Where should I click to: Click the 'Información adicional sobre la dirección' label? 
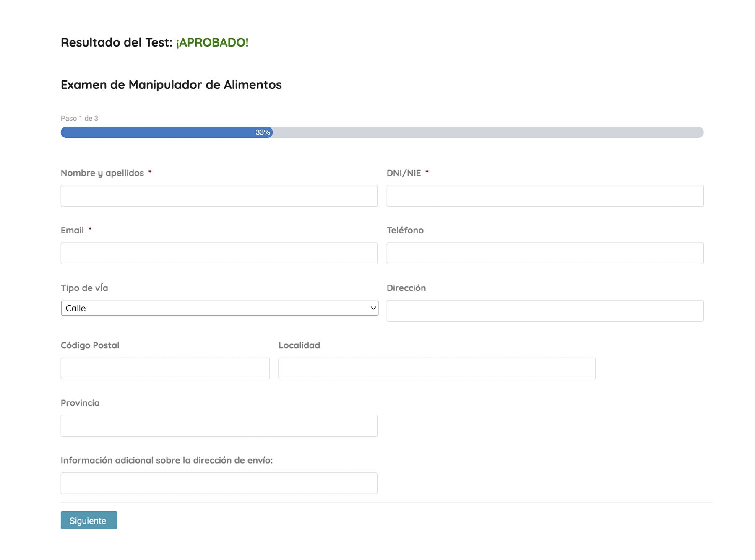click(167, 460)
